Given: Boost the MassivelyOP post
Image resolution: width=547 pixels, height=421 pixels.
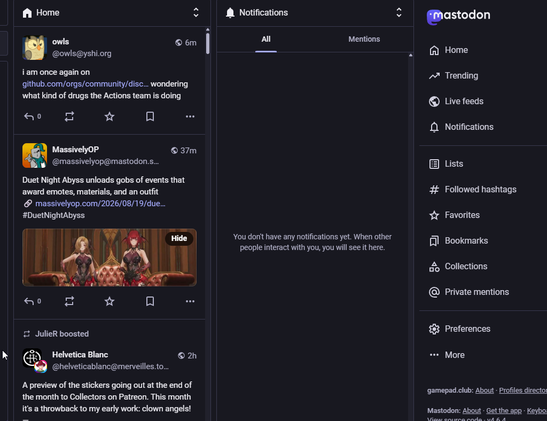Looking at the screenshot, I should (69, 301).
